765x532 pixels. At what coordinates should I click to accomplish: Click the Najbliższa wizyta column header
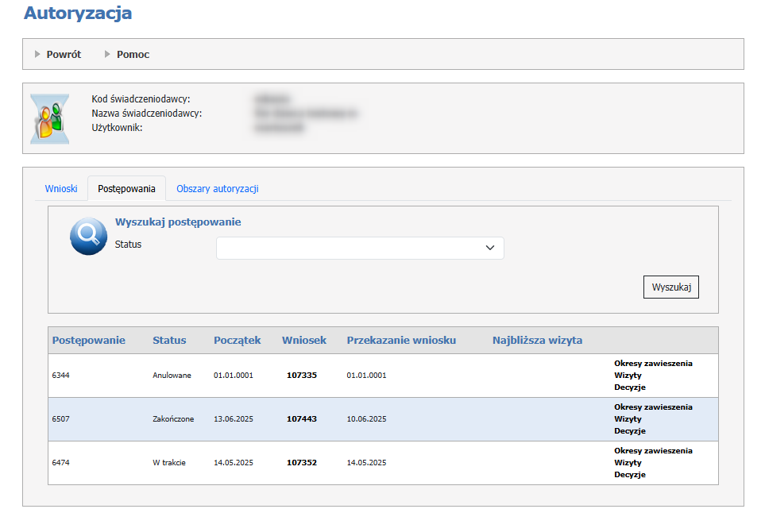click(537, 341)
